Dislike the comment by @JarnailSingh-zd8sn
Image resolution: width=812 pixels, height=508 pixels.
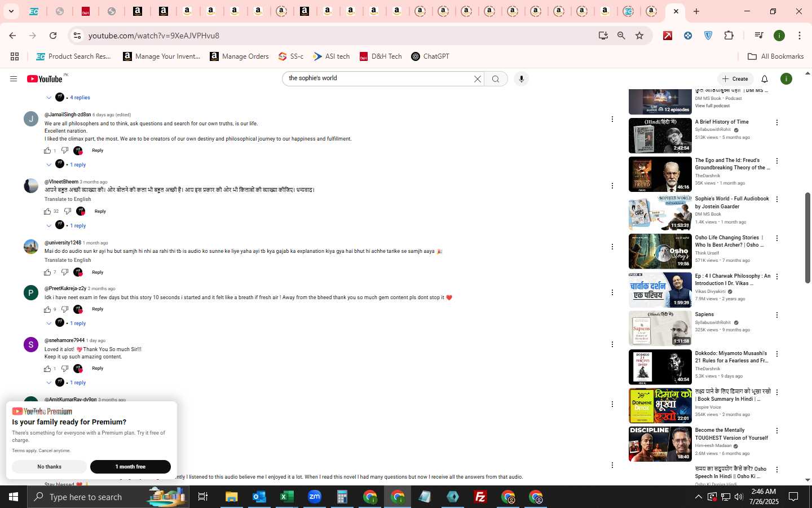pos(65,150)
